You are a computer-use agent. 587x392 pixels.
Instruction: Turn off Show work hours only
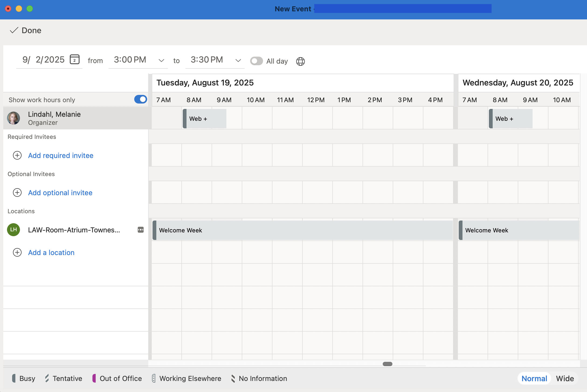(x=140, y=99)
